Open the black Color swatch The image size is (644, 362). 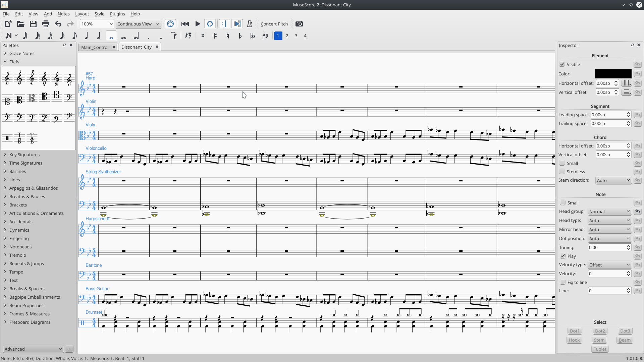613,74
